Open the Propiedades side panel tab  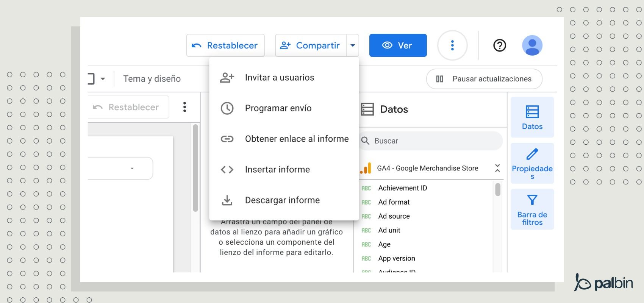[532, 163]
